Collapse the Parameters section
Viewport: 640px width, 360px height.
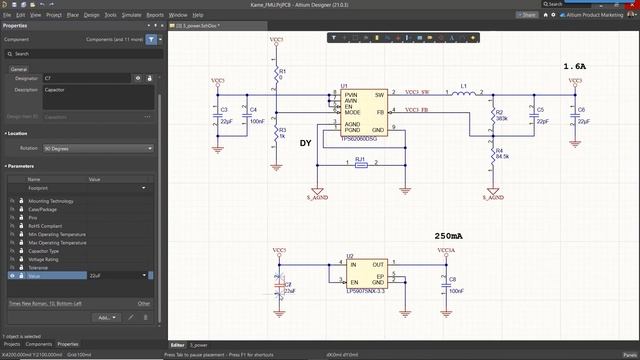point(6,166)
